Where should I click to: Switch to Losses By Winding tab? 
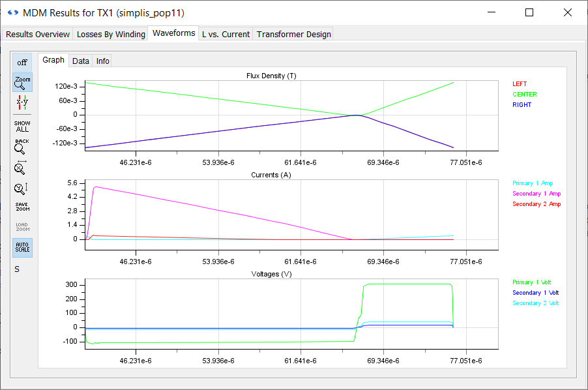point(111,34)
